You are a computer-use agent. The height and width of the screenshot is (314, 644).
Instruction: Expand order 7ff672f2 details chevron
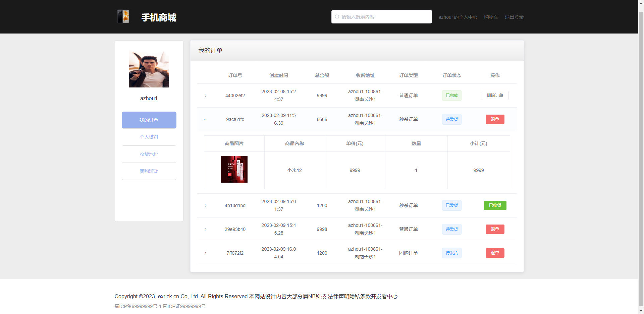click(205, 253)
